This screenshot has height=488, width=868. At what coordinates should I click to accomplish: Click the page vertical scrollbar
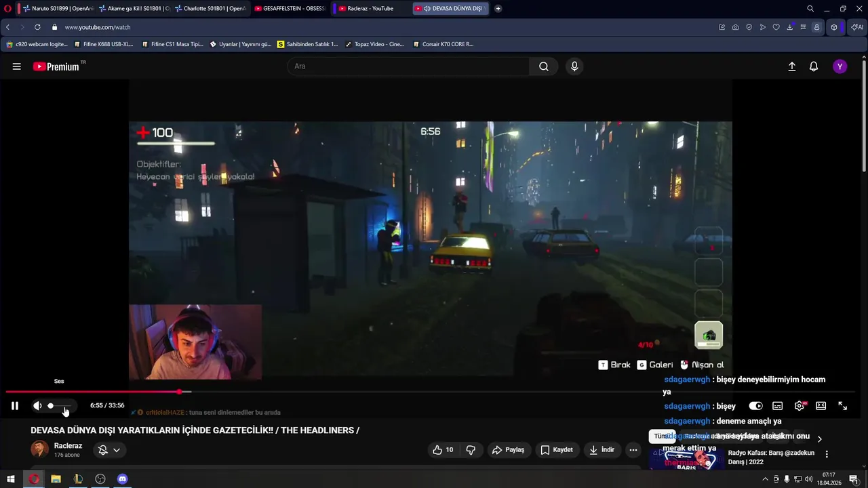coord(865,115)
